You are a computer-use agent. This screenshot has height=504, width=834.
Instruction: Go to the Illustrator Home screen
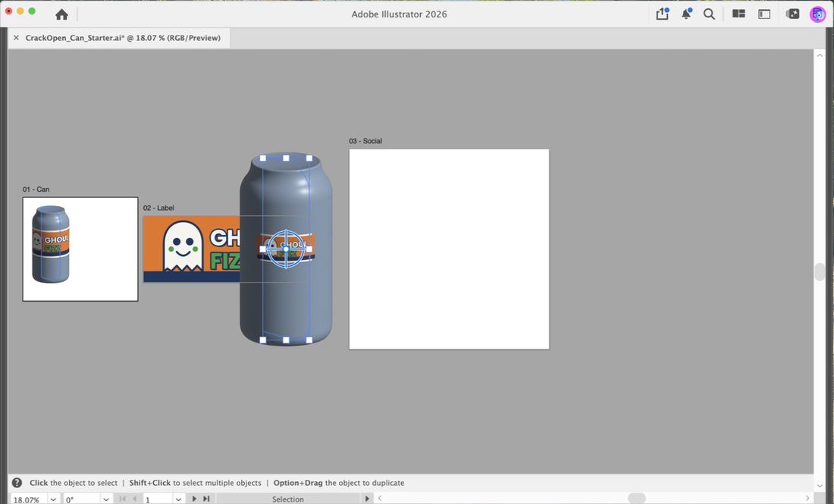61,14
